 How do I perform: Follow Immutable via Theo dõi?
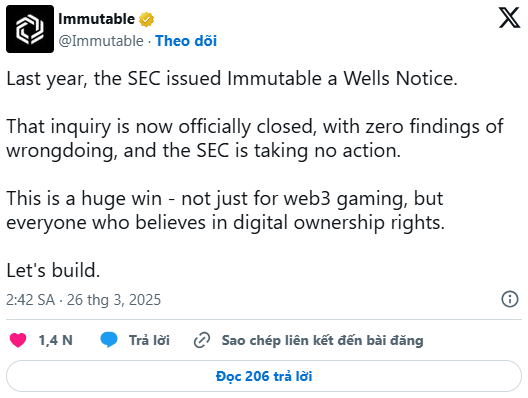click(x=186, y=41)
